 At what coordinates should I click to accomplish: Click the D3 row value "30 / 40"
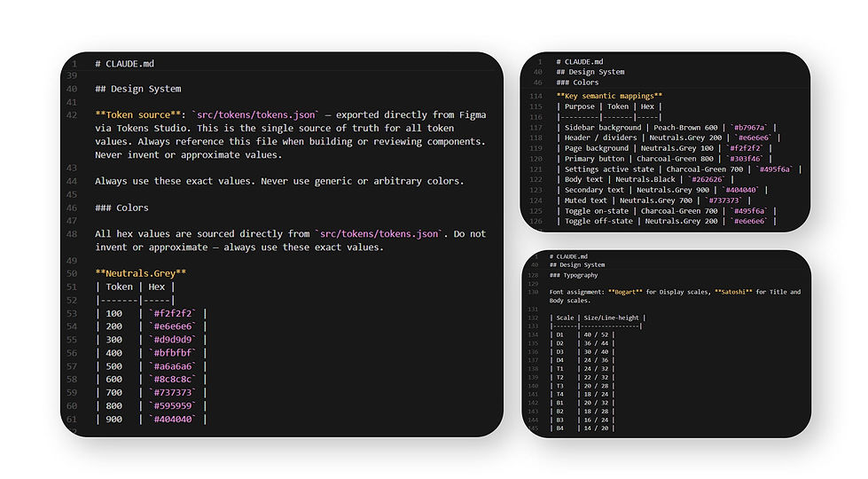[x=596, y=352]
